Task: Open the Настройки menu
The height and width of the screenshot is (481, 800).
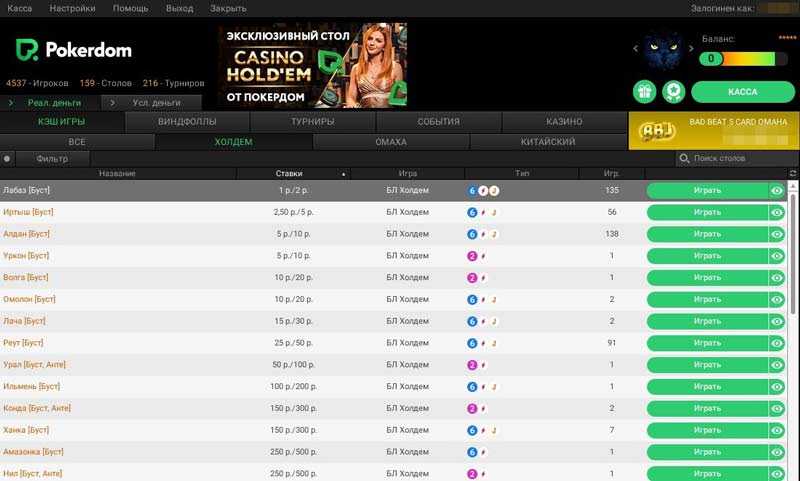Action: pyautogui.click(x=72, y=8)
